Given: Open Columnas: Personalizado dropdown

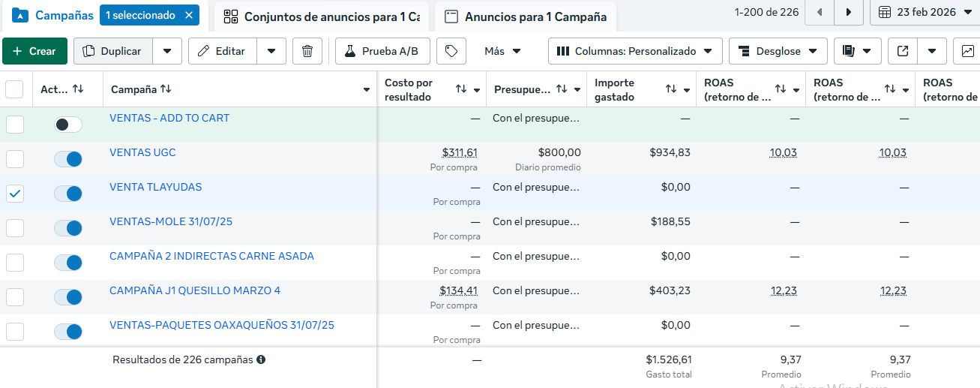Looking at the screenshot, I should point(635,51).
